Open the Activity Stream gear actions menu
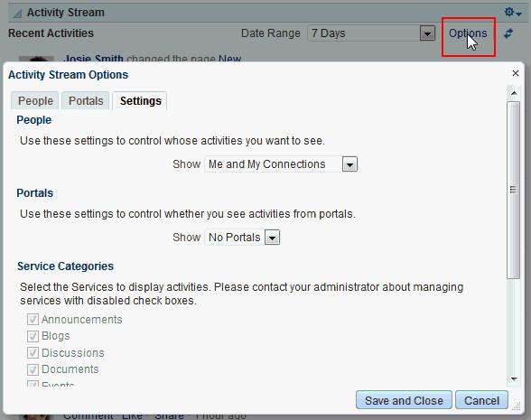This screenshot has width=531, height=420. [513, 13]
